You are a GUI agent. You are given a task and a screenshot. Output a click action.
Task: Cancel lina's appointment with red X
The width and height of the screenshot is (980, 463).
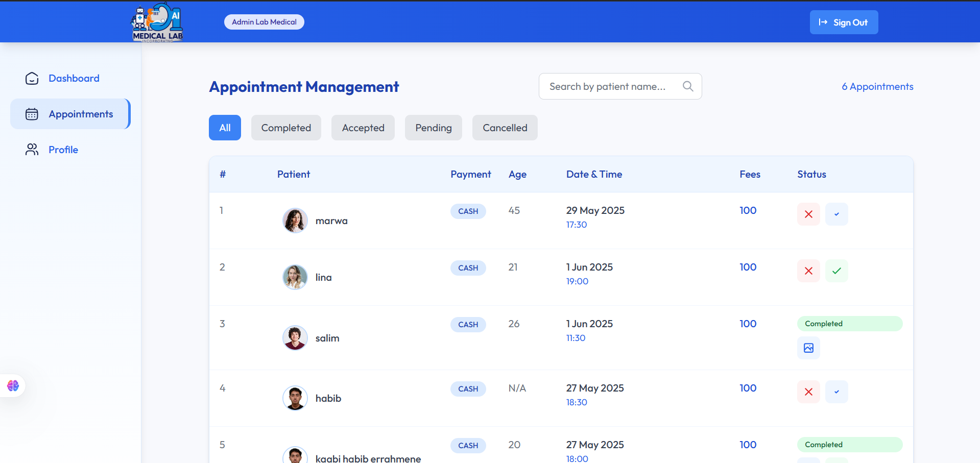click(808, 271)
